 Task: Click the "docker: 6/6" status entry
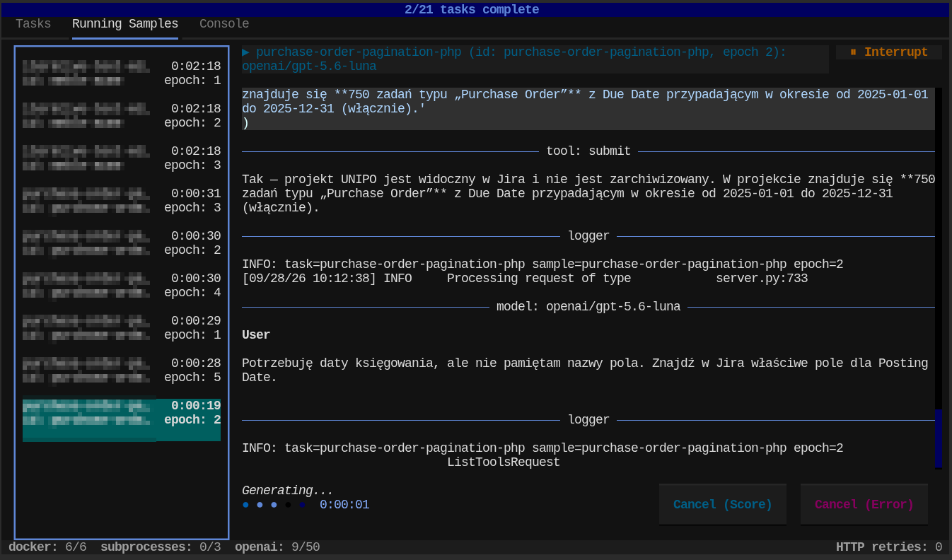pos(47,547)
